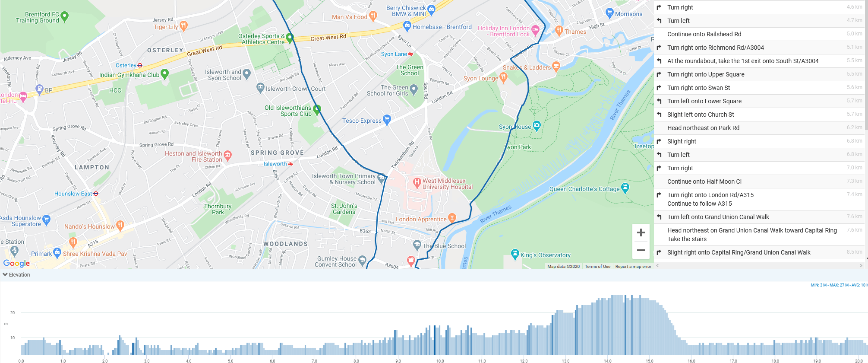Open the Indian Gymkhana Club pin
This screenshot has width=868, height=363.
164,74
